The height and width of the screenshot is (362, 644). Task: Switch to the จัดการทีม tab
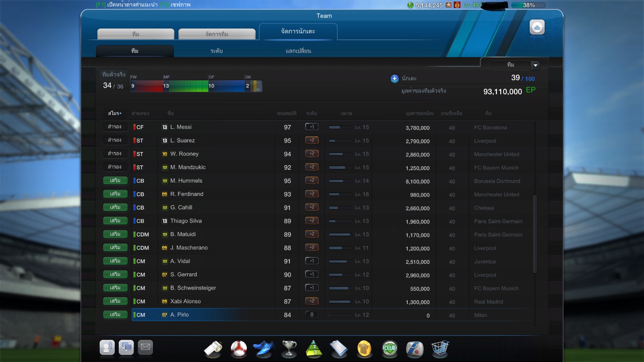[x=217, y=34]
